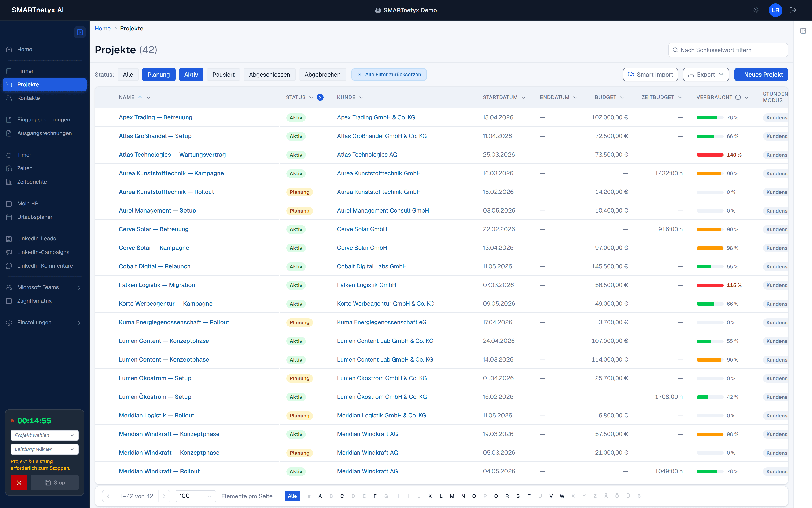
Task: Open the Zeitbudget column chevron
Action: click(680, 97)
